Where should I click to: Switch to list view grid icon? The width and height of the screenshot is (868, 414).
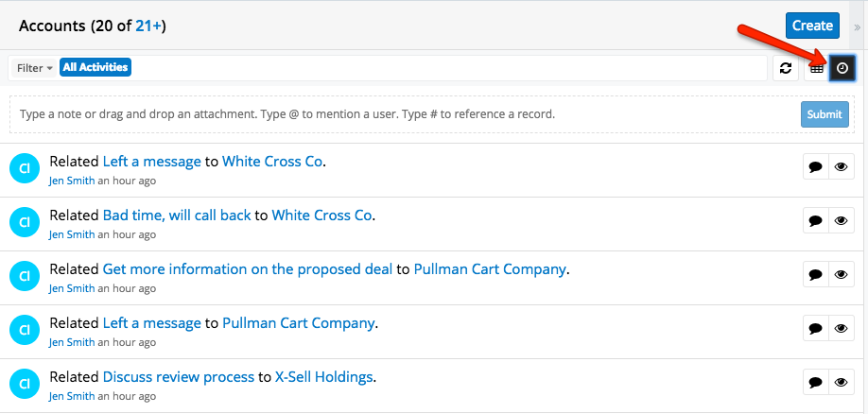[x=817, y=68]
